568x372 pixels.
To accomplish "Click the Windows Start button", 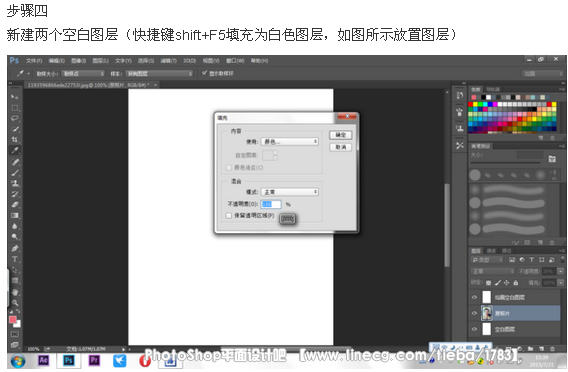I will click(18, 361).
